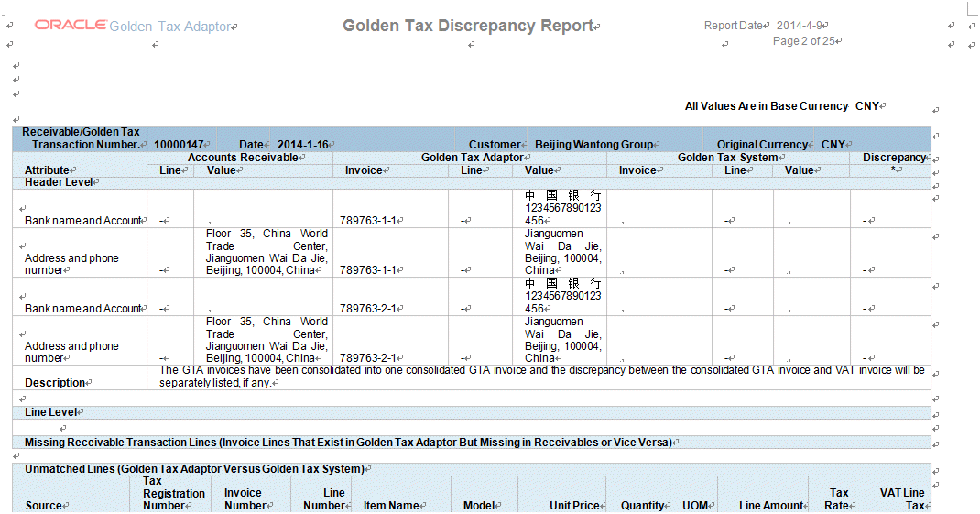The height and width of the screenshot is (514, 980).
Task: Click the Line Number column header
Action: pos(324,499)
